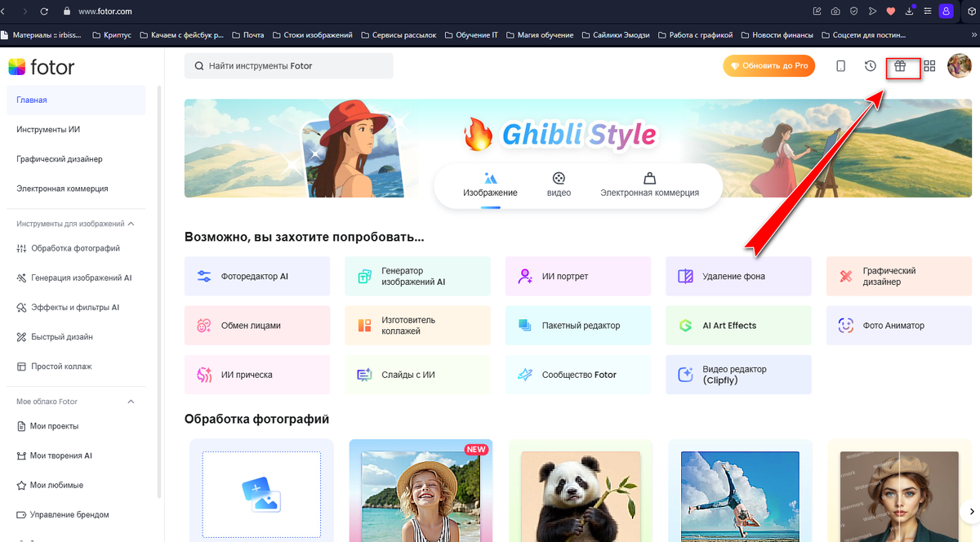This screenshot has width=980, height=542.
Task: Open the AI hairstyle tool (ИИ прическа)
Action: pyautogui.click(x=256, y=374)
